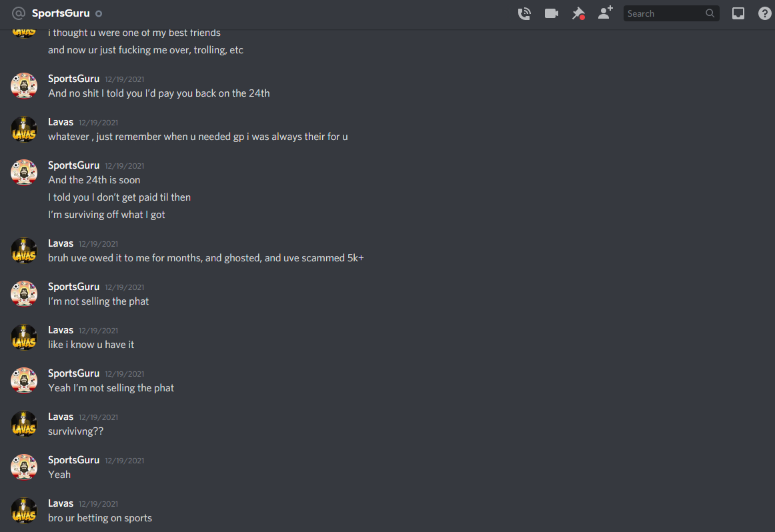Open Lavas avatar on "whatever" message
Screen dimensions: 775x532
click(24, 129)
